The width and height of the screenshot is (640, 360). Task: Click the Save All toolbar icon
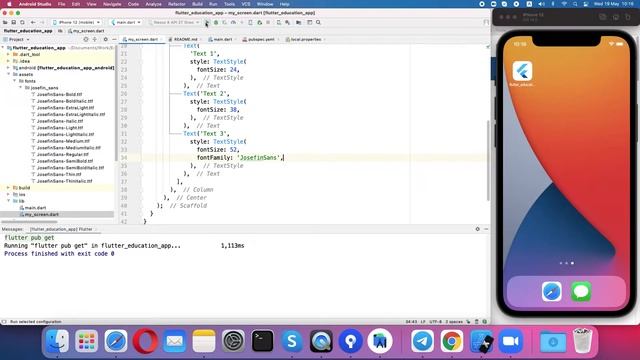click(x=13, y=22)
